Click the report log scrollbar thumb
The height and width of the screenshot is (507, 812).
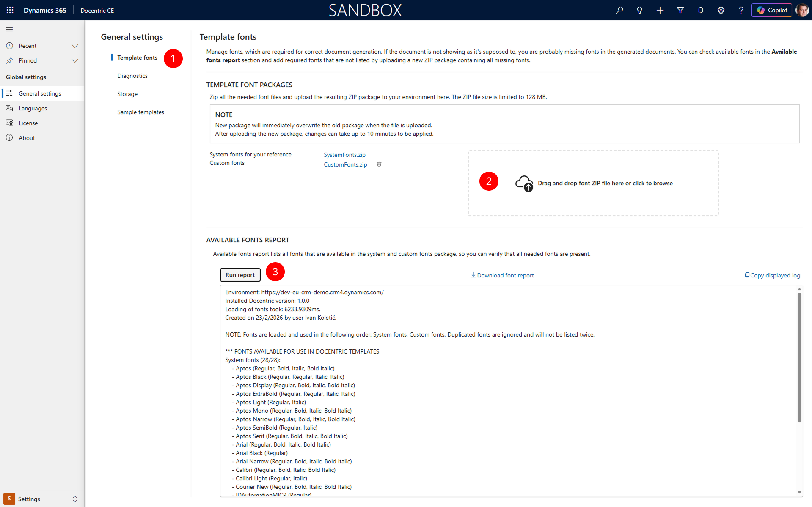pos(799,357)
